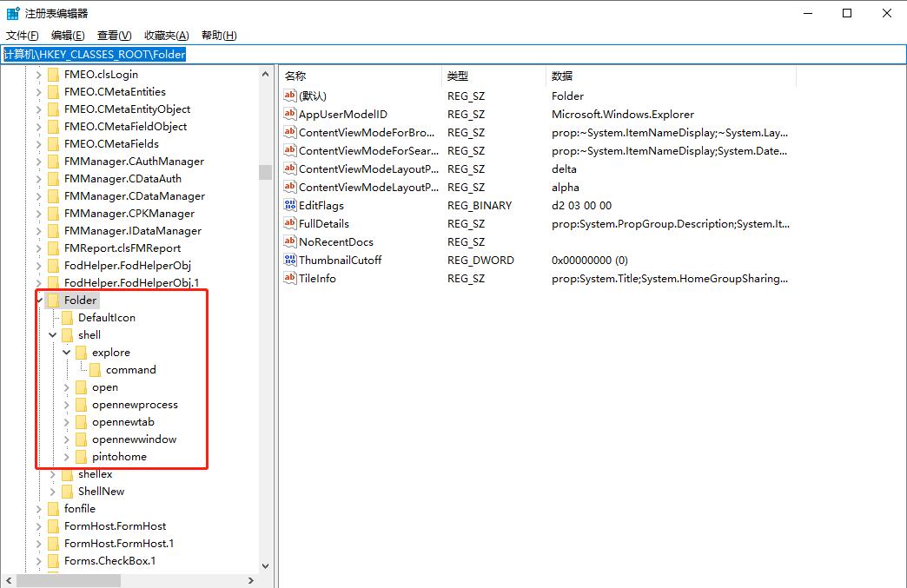The height and width of the screenshot is (588, 907).
Task: Click the explore key folder icon
Action: click(81, 352)
